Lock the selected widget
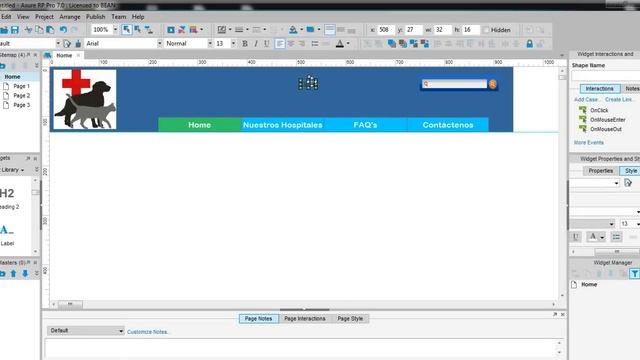Viewport: 640px width, 360px height. click(x=529, y=44)
